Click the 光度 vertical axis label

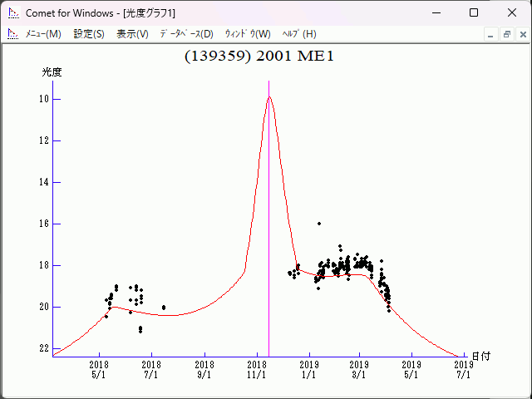tap(52, 72)
